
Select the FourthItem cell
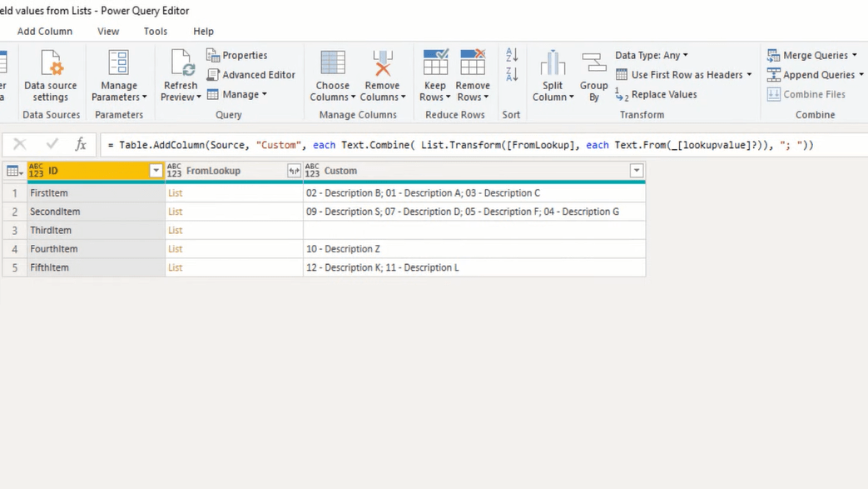coord(96,249)
